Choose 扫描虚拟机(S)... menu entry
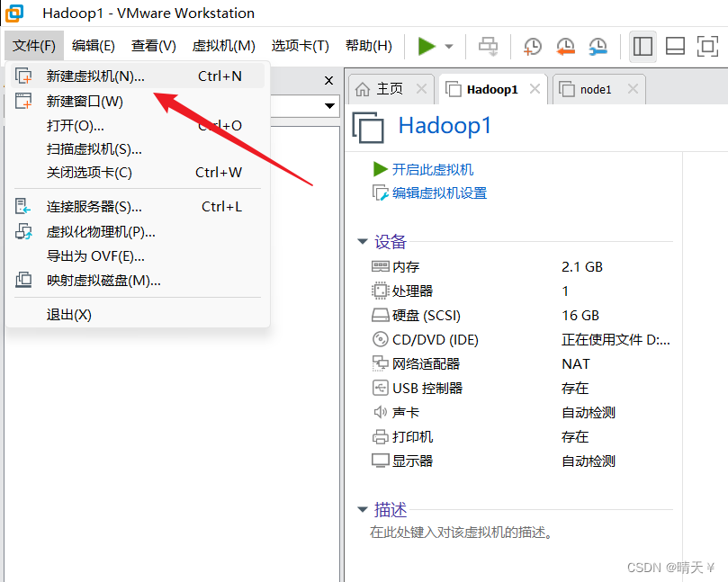 coord(138,149)
